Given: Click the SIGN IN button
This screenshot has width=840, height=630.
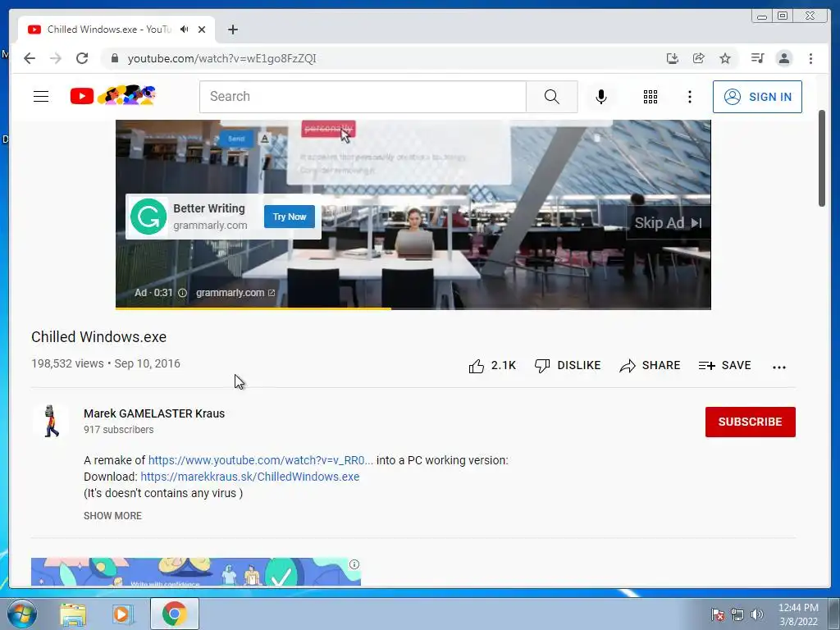Looking at the screenshot, I should tap(757, 97).
